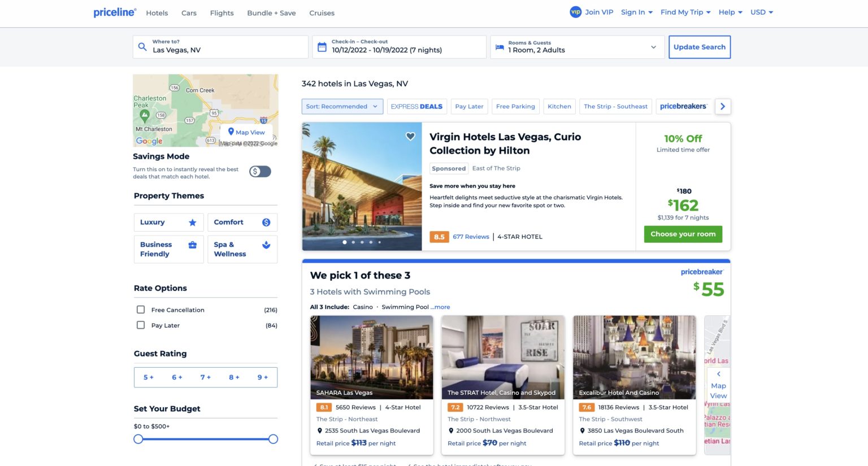Click the Update Search button
Image resolution: width=868 pixels, height=466 pixels.
coord(700,47)
